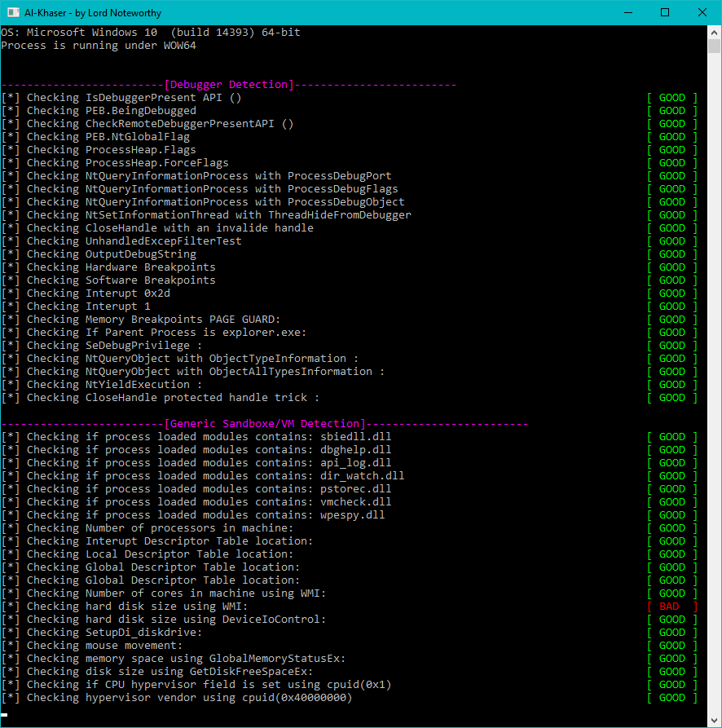Click the red BAD result for WMI disk size
Viewport: 722px width, 728px height.
(x=672, y=607)
